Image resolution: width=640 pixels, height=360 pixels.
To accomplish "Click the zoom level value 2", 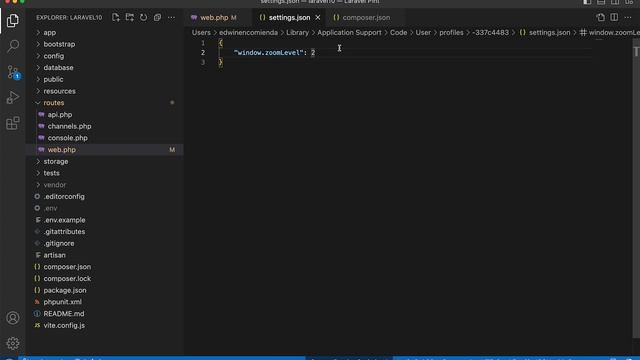I will 313,53.
